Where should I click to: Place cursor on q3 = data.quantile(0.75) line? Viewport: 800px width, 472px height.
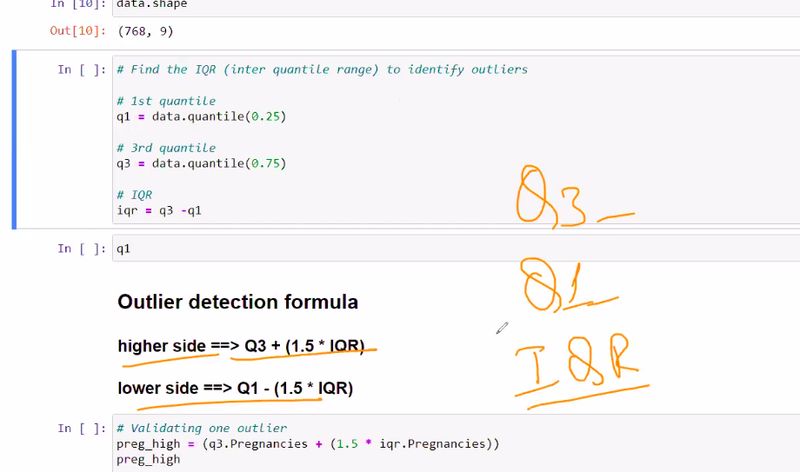point(201,164)
